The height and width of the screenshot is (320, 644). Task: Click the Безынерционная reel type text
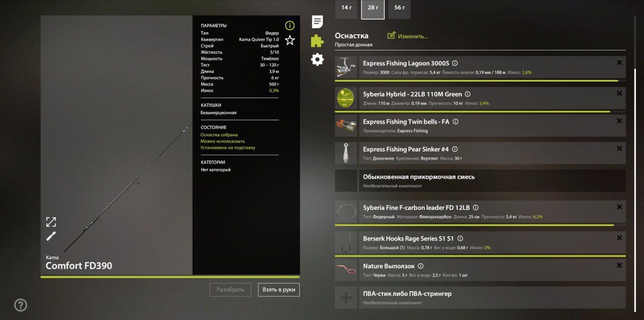click(x=218, y=113)
